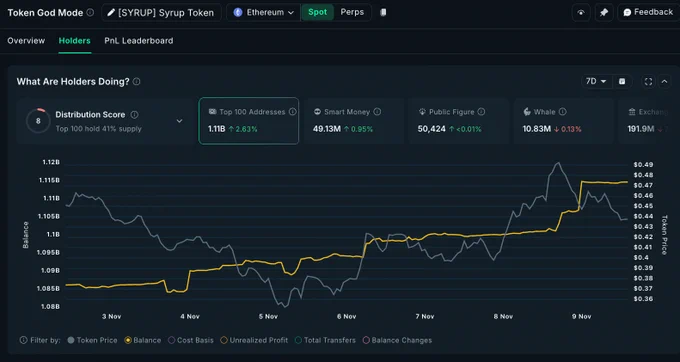
Task: Expand the Distribution Score chevron
Action: [x=180, y=121]
